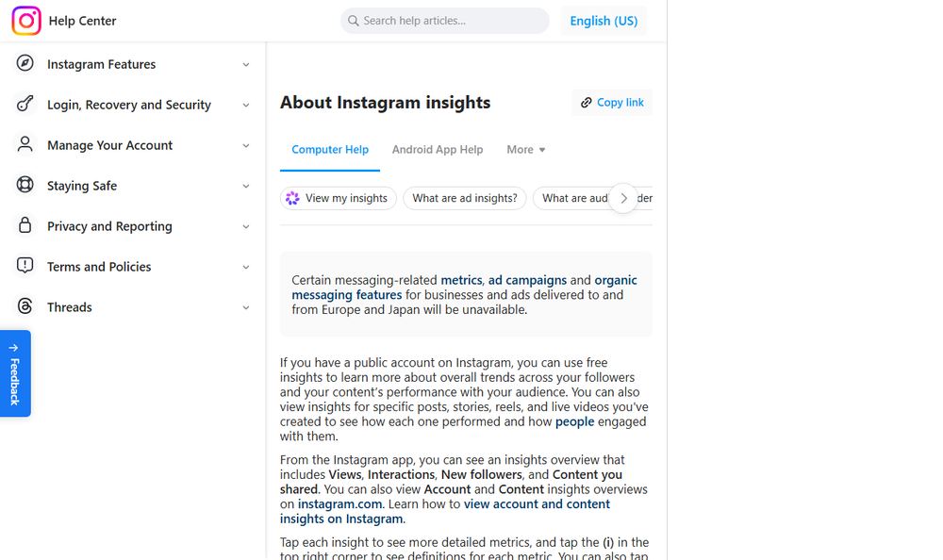Open Threads in the sidebar
Screen dimensions: 943x560
[132, 307]
